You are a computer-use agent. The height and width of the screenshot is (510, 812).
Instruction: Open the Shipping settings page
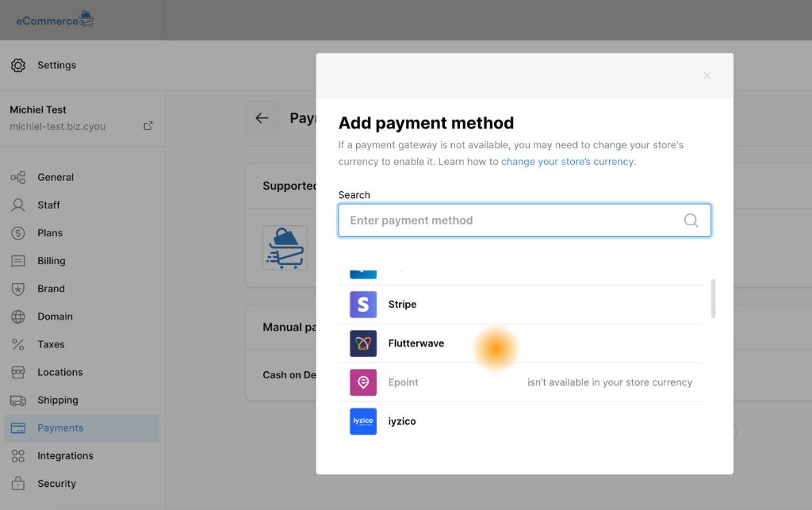(57, 401)
